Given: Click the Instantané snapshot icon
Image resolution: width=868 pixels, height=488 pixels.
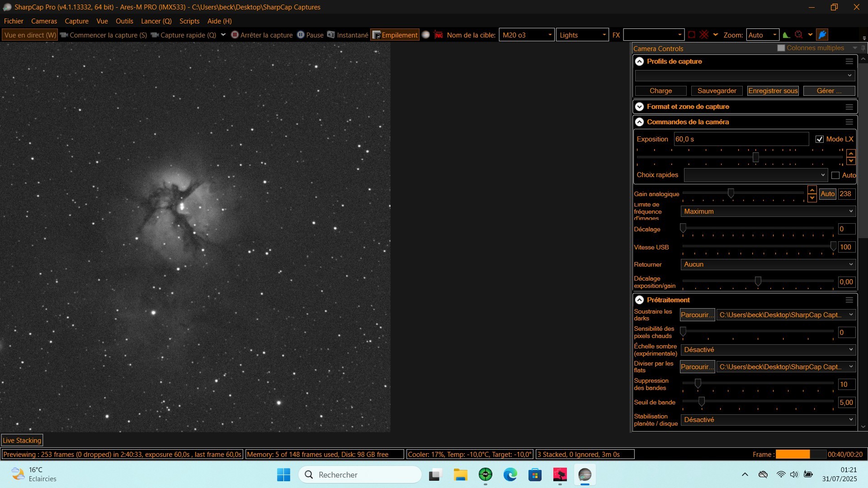Looking at the screenshot, I should point(331,35).
